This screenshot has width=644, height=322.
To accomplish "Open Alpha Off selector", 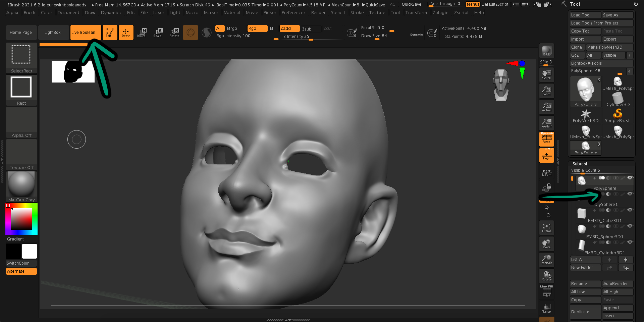I will tap(21, 122).
